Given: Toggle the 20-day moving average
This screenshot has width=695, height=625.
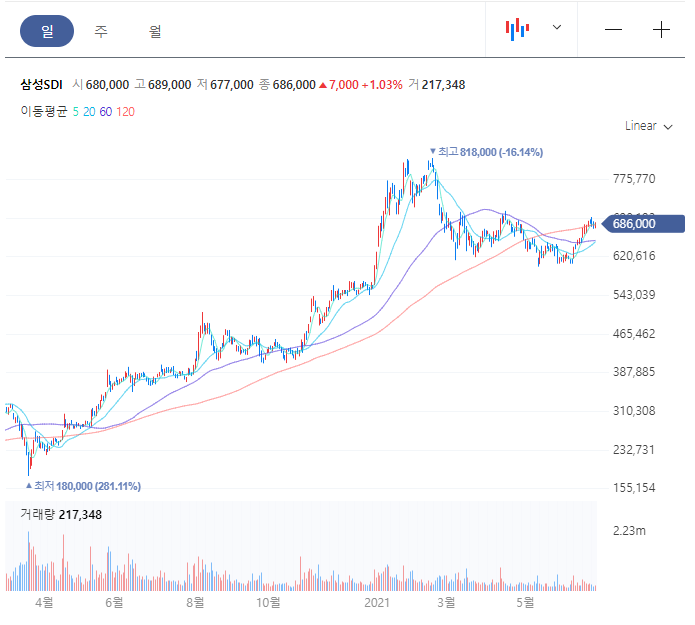Looking at the screenshot, I should pyautogui.click(x=89, y=112).
